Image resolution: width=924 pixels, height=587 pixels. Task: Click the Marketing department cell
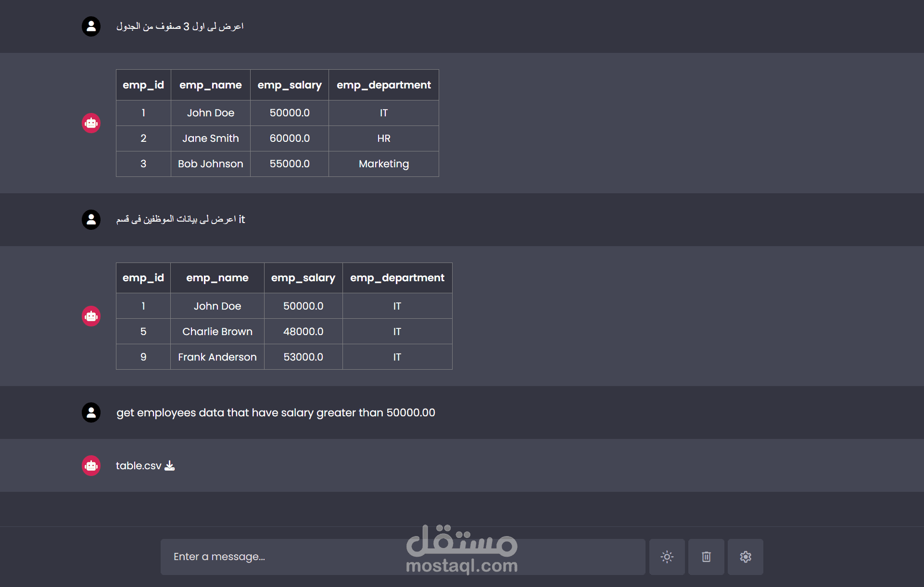(383, 164)
